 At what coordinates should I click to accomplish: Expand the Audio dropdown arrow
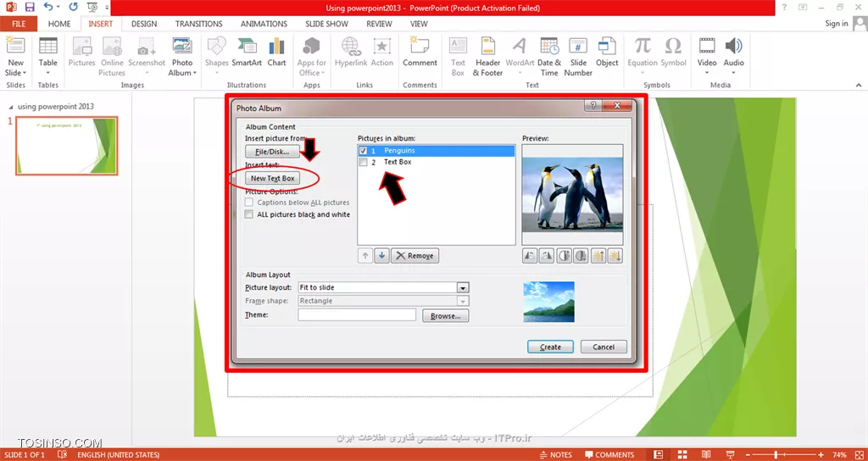tap(734, 73)
